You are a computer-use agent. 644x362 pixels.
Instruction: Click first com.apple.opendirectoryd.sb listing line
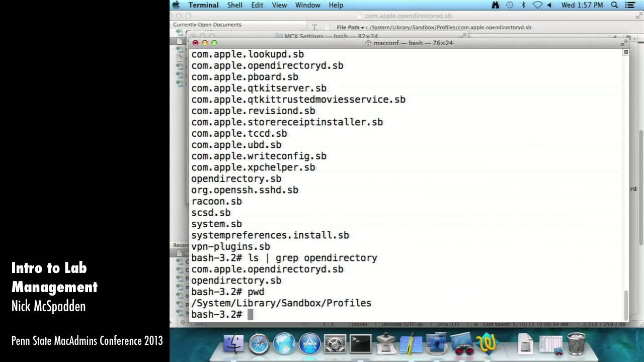point(267,65)
